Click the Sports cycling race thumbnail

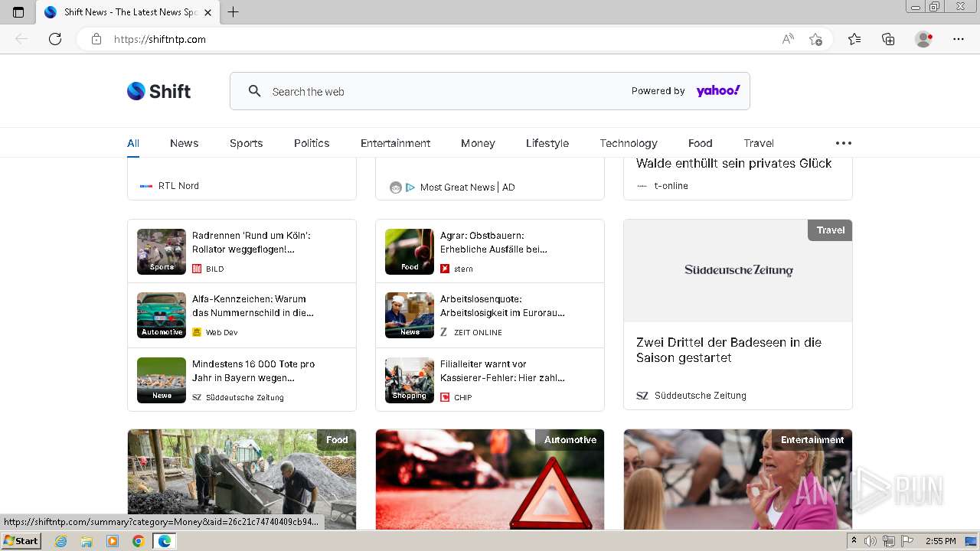pos(162,252)
